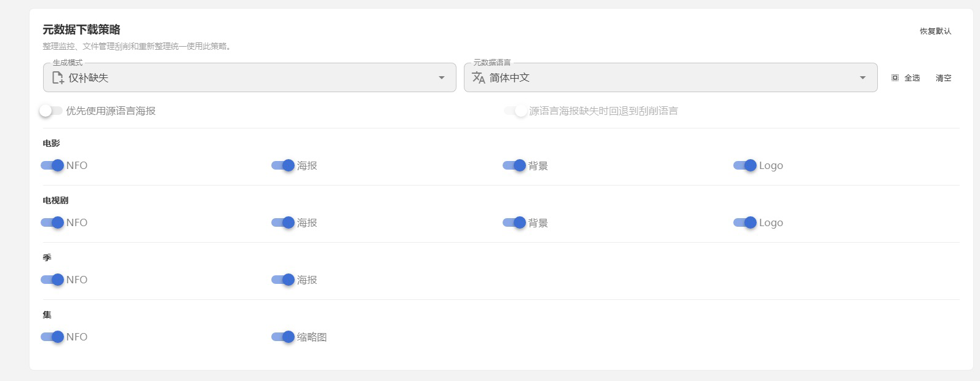980x381 pixels.
Task: Turn off 缩略图 under 集
Action: [283, 337]
